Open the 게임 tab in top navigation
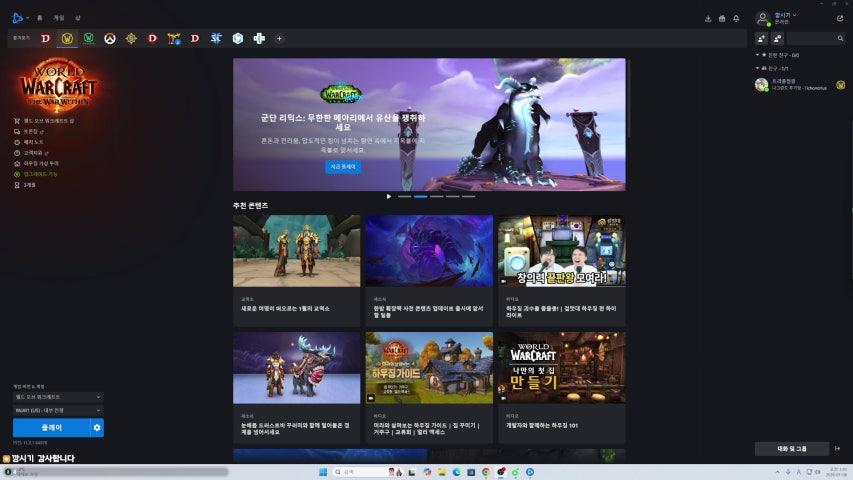This screenshot has height=480, width=853. pyautogui.click(x=58, y=18)
